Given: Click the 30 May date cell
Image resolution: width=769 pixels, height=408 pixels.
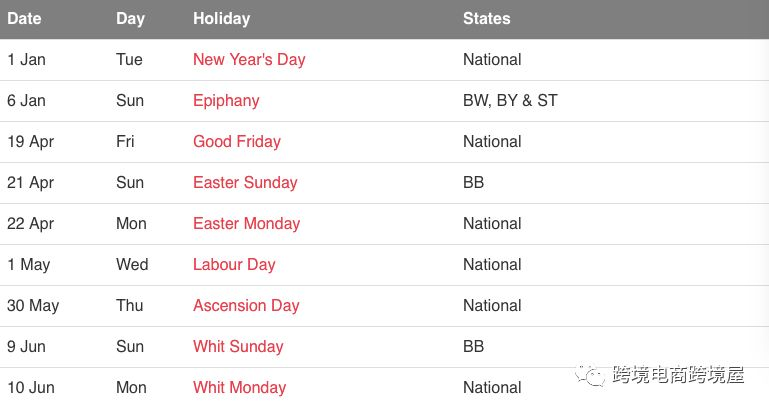Looking at the screenshot, I should pyautogui.click(x=33, y=306).
